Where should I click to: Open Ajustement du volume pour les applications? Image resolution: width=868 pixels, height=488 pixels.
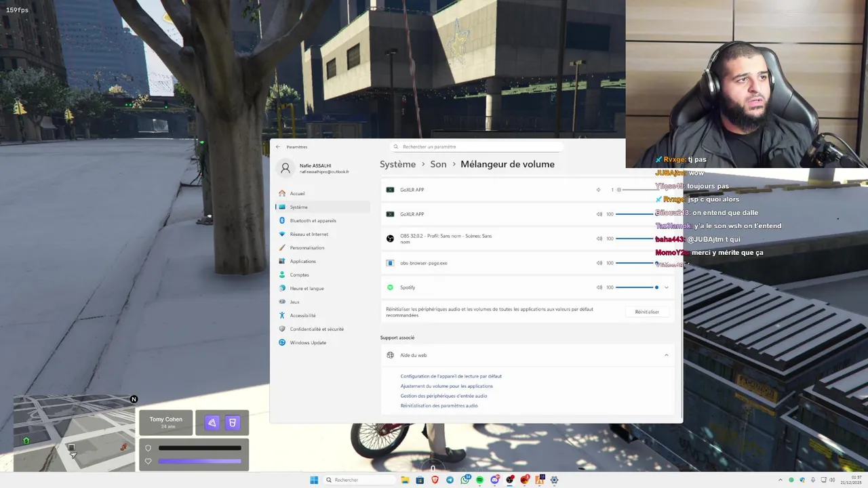pyautogui.click(x=446, y=386)
